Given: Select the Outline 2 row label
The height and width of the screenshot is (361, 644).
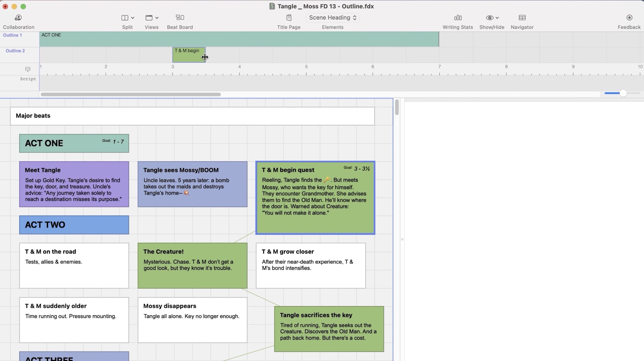Looking at the screenshot, I should [15, 51].
